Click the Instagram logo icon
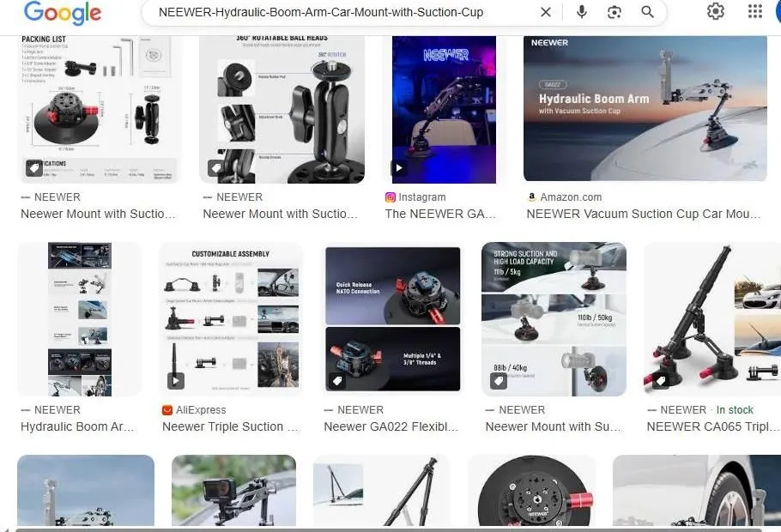The height and width of the screenshot is (532, 781). 390,197
